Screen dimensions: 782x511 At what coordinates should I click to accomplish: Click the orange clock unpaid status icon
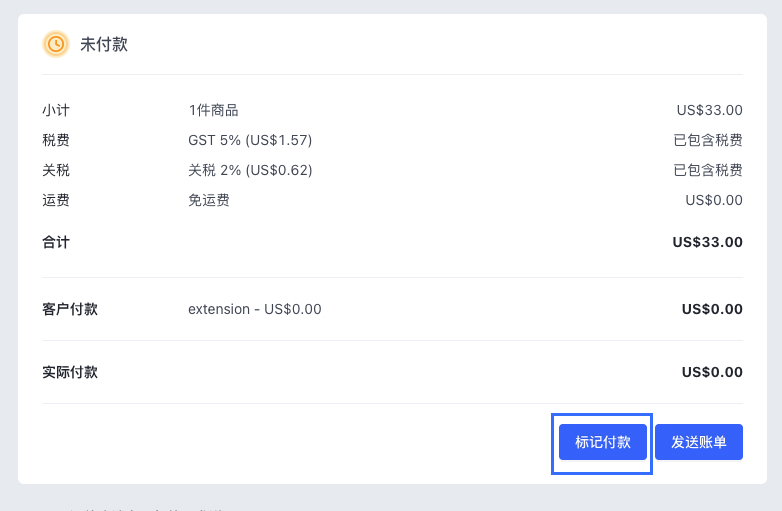pyautogui.click(x=56, y=44)
